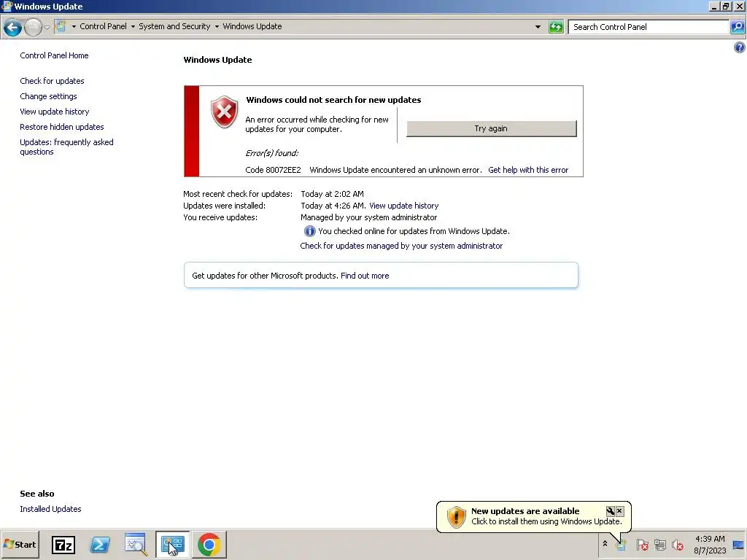Select the Windows Update breadcrumb

pos(252,26)
